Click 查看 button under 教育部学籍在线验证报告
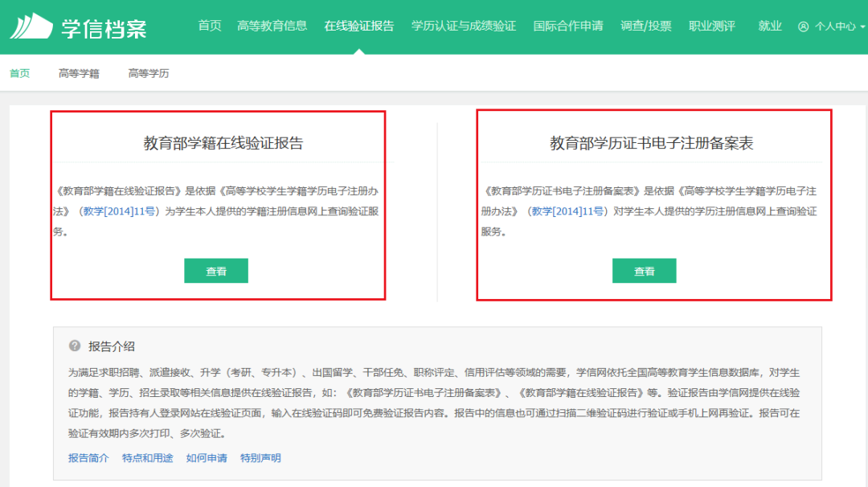The height and width of the screenshot is (487, 868). (x=216, y=271)
